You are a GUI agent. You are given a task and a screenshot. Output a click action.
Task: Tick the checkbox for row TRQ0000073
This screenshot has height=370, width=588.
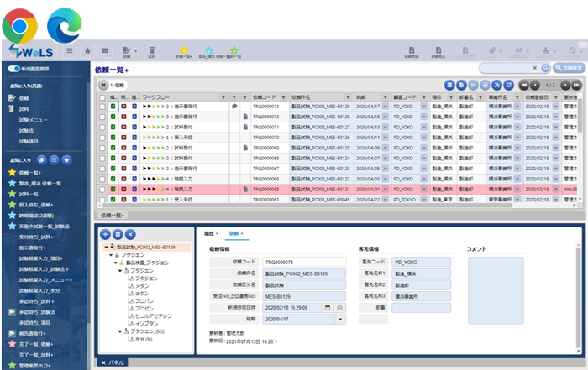click(x=102, y=107)
